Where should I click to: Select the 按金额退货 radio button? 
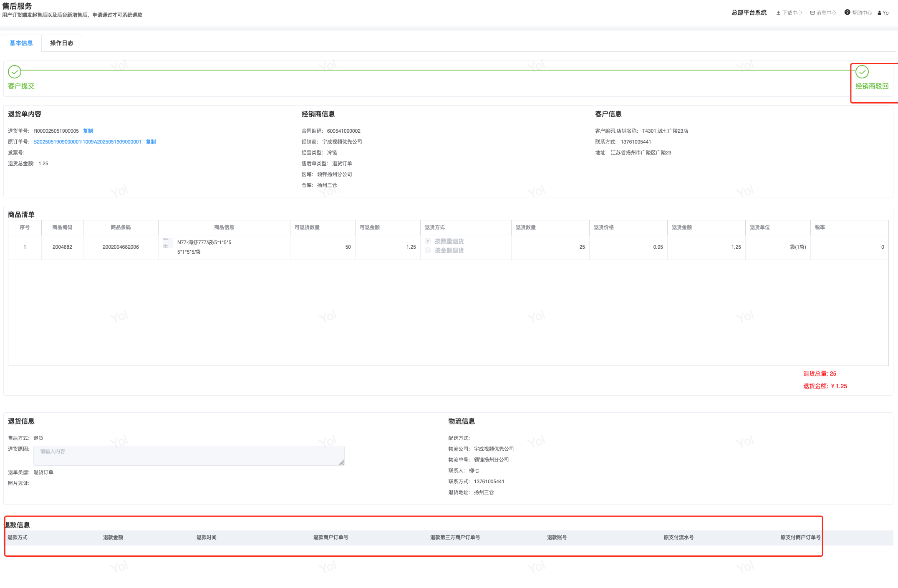[x=428, y=250]
